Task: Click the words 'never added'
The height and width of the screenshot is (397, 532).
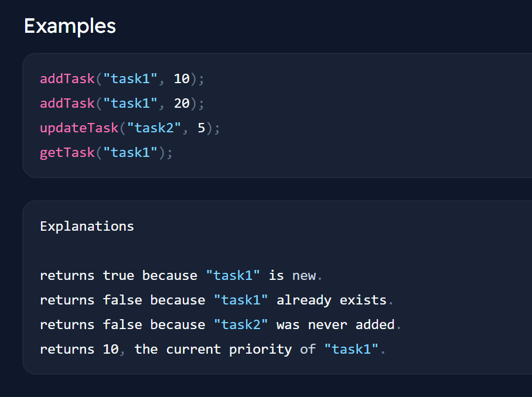Action: [x=351, y=325]
